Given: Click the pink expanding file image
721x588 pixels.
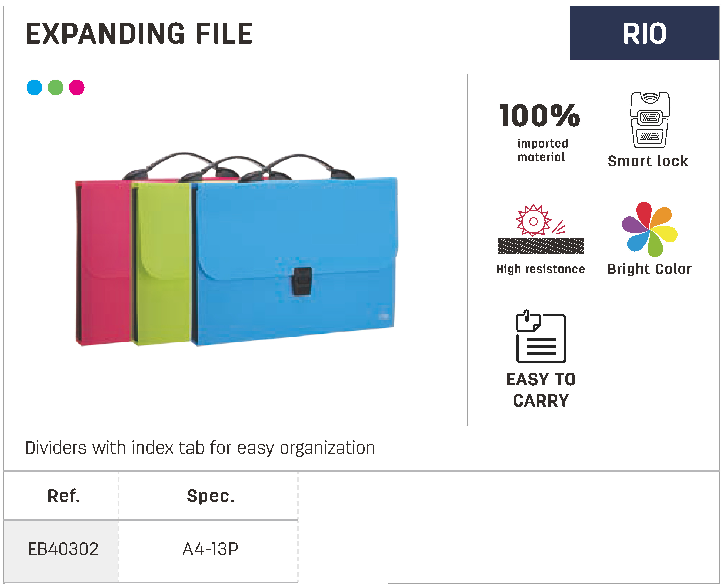Looking at the screenshot, I should 103,263.
